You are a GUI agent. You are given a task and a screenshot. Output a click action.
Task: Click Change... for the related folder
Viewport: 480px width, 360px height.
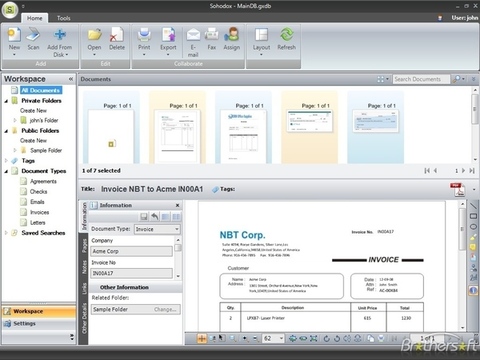pyautogui.click(x=165, y=309)
